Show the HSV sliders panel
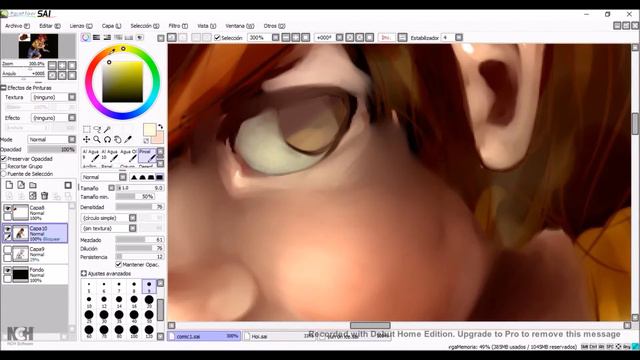The height and width of the screenshot is (360, 640). click(x=107, y=38)
